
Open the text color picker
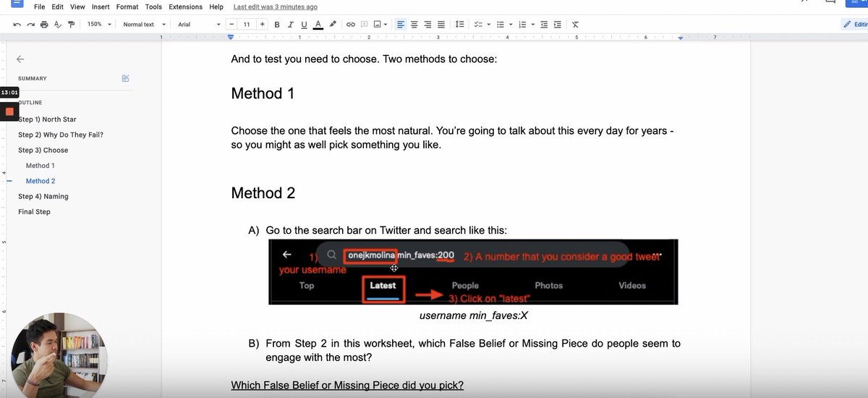(318, 25)
